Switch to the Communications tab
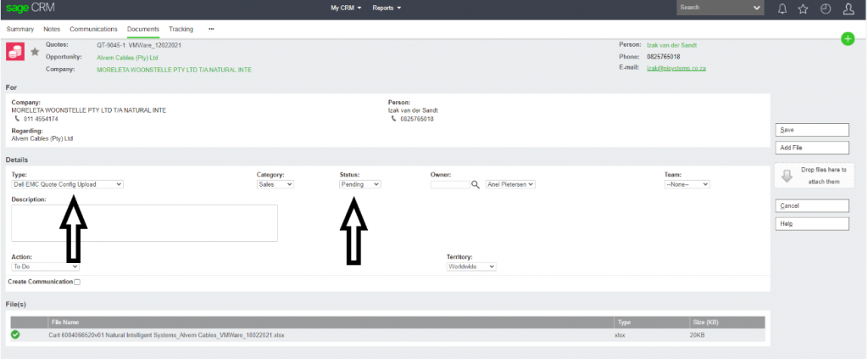 (x=93, y=29)
